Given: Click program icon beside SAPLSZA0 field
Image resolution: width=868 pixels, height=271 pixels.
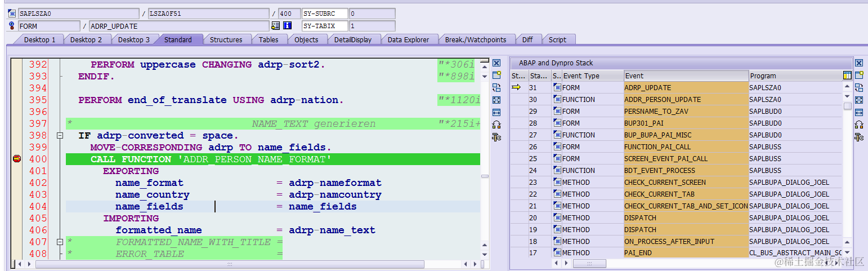Looking at the screenshot, I should pyautogui.click(x=12, y=13).
